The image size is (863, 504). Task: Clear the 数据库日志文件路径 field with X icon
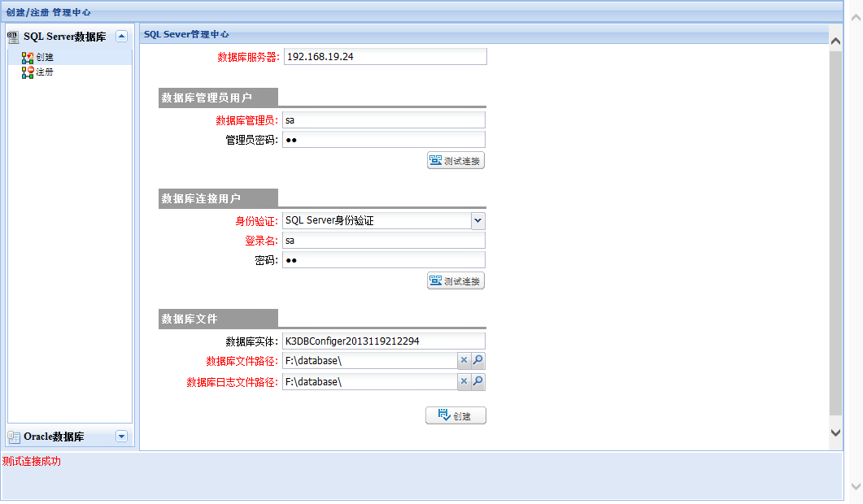(x=464, y=381)
